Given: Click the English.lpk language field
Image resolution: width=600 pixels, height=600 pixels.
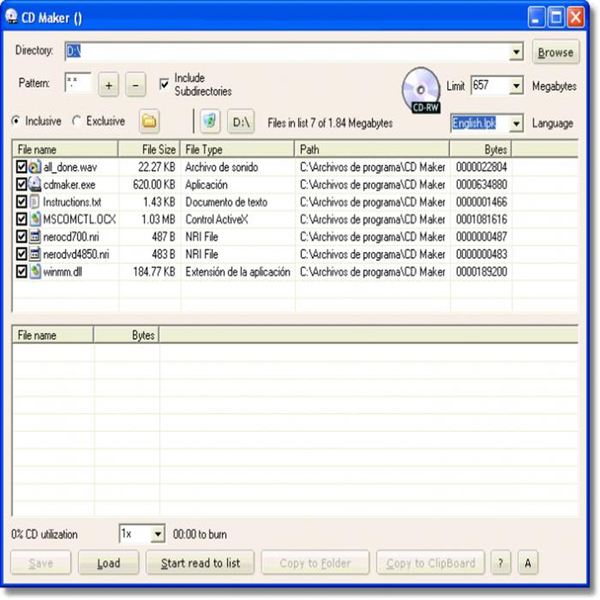Looking at the screenshot, I should pyautogui.click(x=480, y=123).
